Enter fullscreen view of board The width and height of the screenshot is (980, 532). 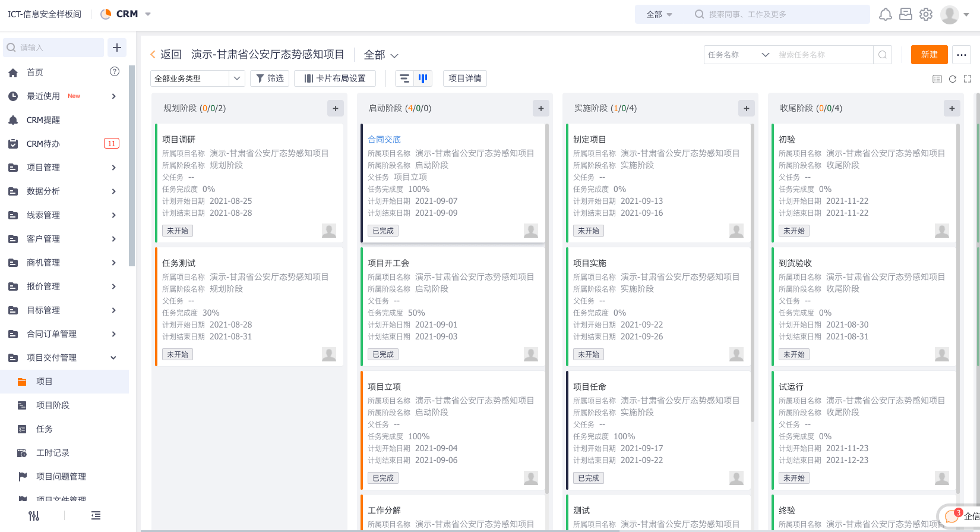point(968,79)
